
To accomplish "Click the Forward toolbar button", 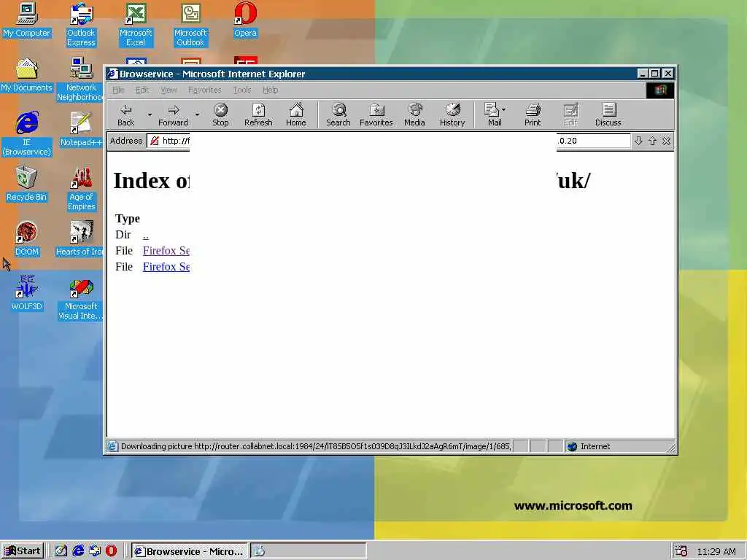I will [173, 115].
